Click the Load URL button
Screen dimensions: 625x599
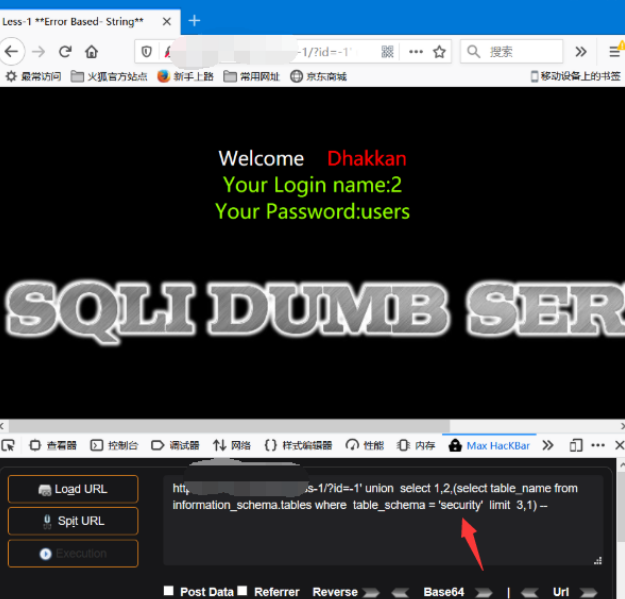coord(73,489)
